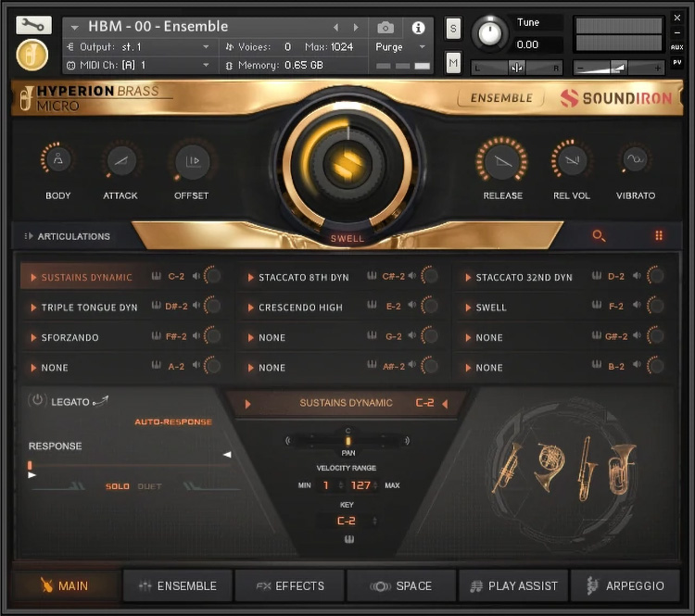Screen dimensions: 695x616
Task: Click the key learn keyboard icon below C-2
Action: pos(349,539)
